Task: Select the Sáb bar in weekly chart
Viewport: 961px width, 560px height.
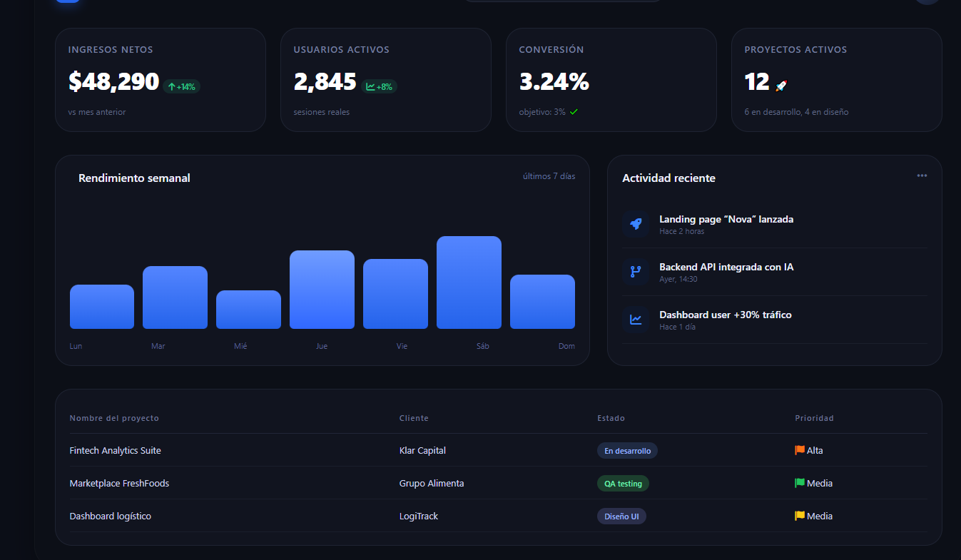Action: (x=469, y=282)
